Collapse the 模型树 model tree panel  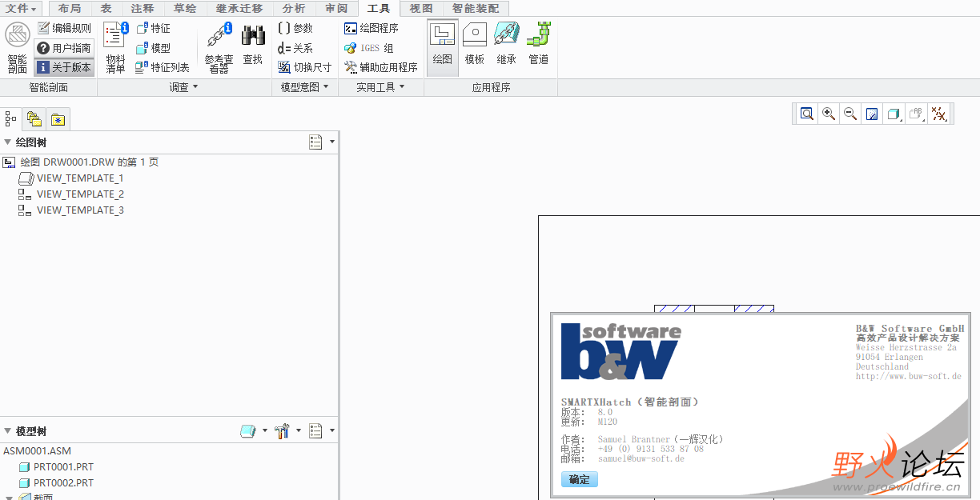tap(8, 431)
